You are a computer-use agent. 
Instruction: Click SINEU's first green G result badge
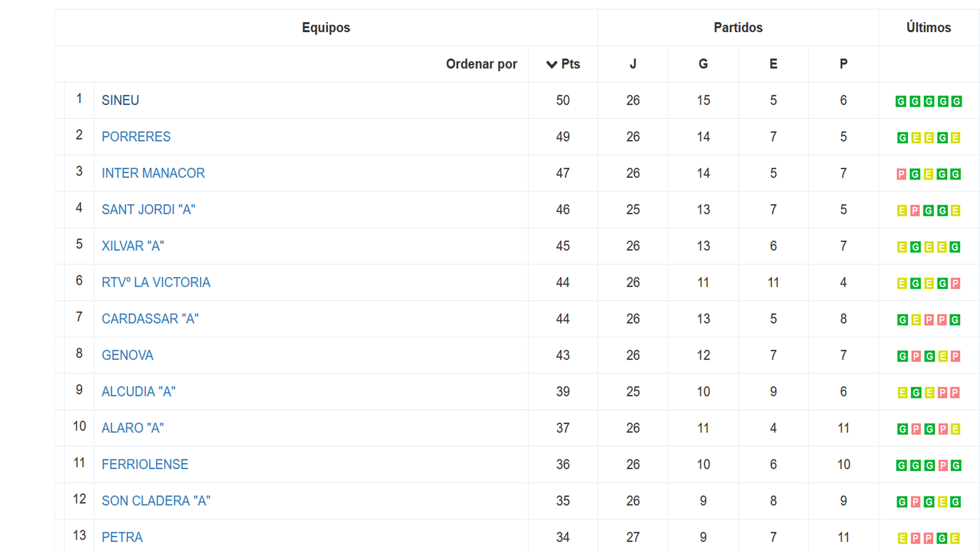tap(901, 101)
